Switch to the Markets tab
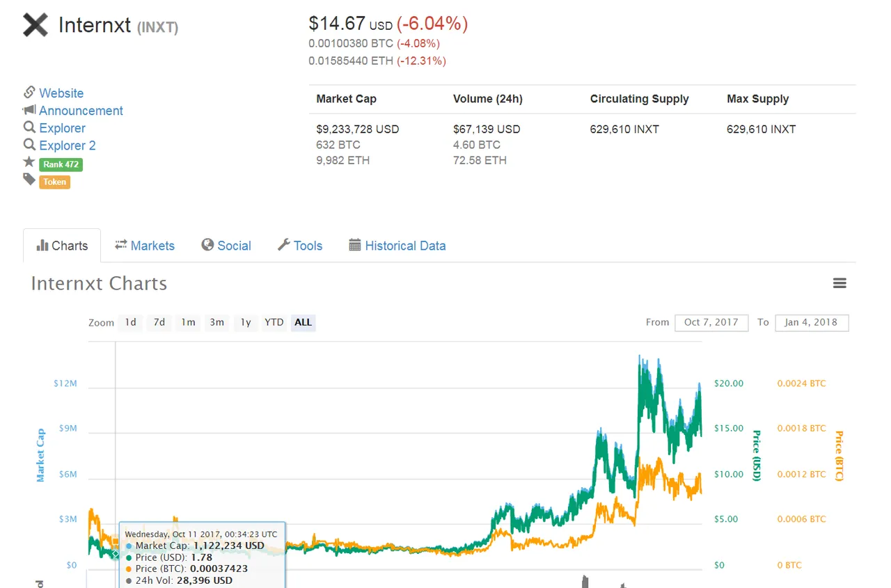 click(x=145, y=246)
